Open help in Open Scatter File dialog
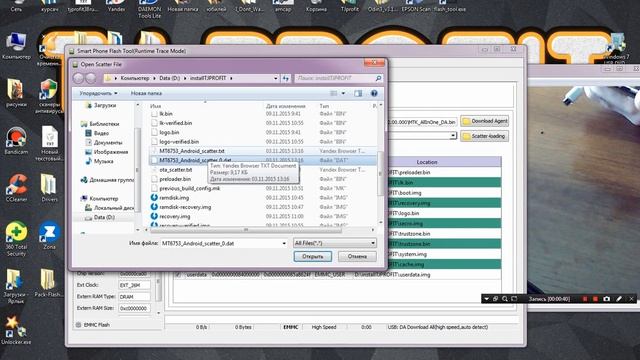The image size is (640, 360). (374, 93)
